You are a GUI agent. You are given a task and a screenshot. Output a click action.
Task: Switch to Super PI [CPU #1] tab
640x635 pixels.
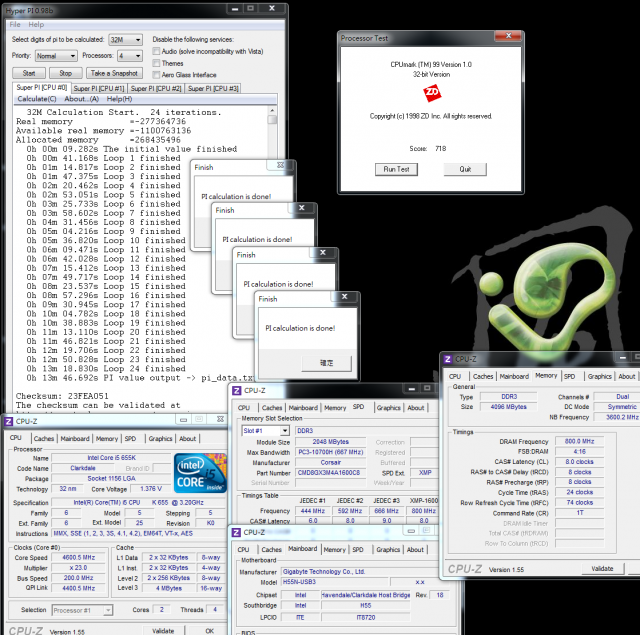(x=99, y=89)
